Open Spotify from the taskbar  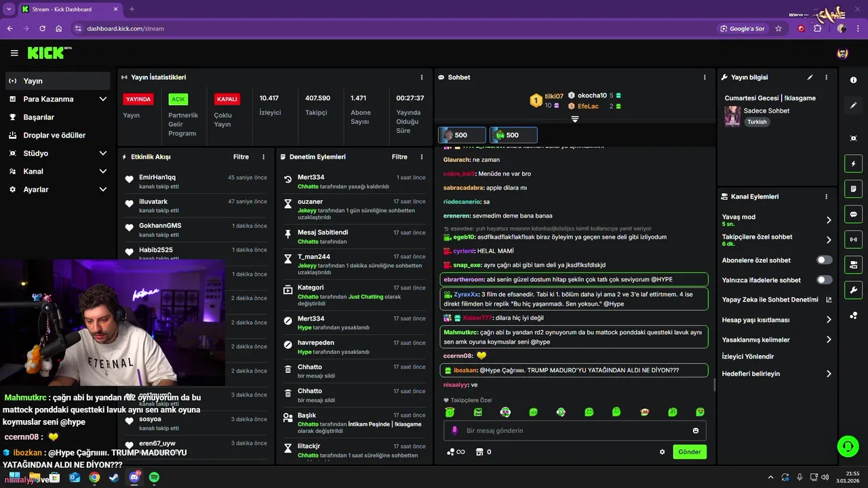click(154, 478)
